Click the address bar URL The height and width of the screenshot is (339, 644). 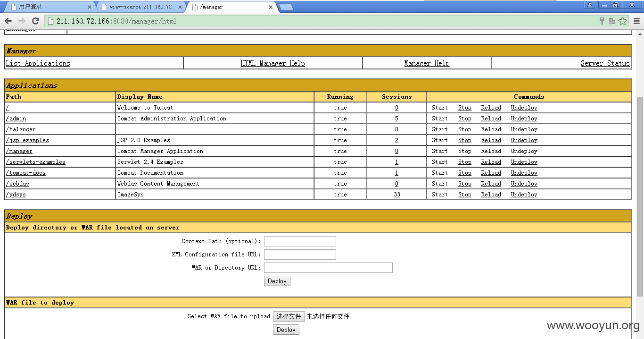[116, 21]
